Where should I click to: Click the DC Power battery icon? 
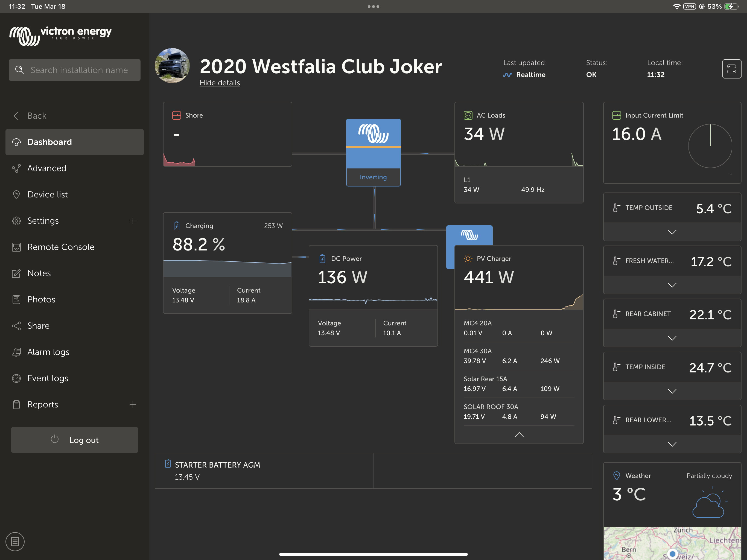click(x=323, y=259)
